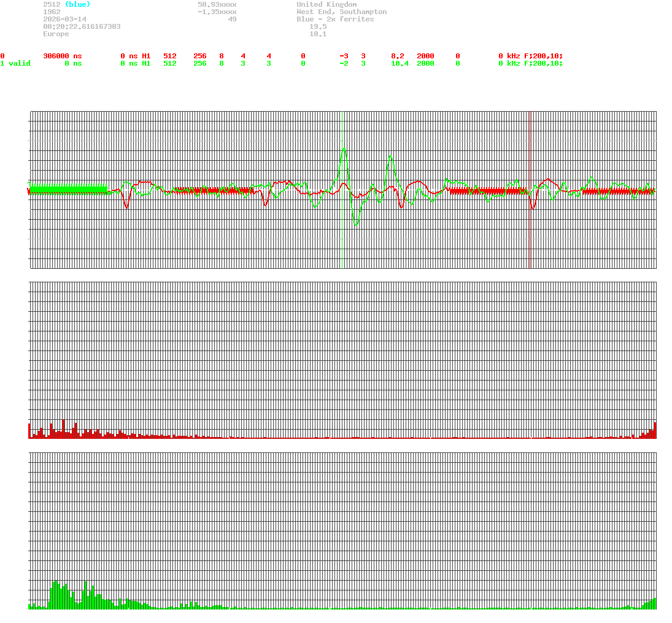Select the Gain value 8.2 for channel 0
This screenshot has height=623, width=672.
398,56
